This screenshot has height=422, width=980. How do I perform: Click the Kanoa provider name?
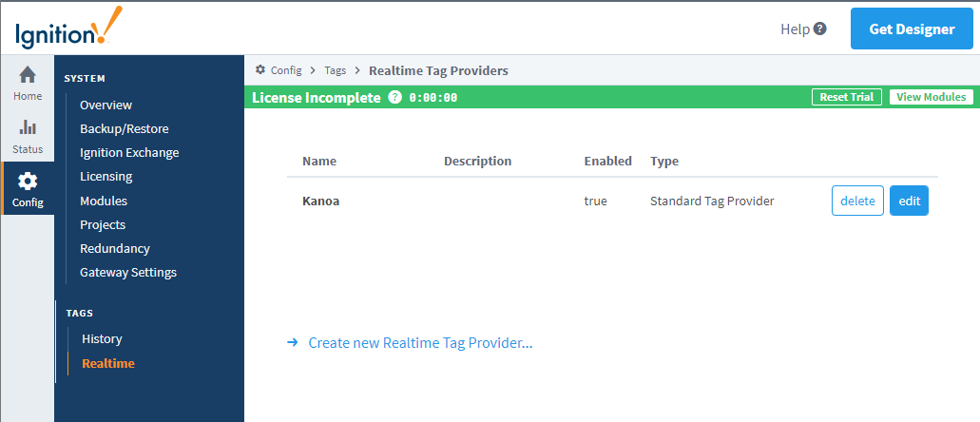click(321, 201)
